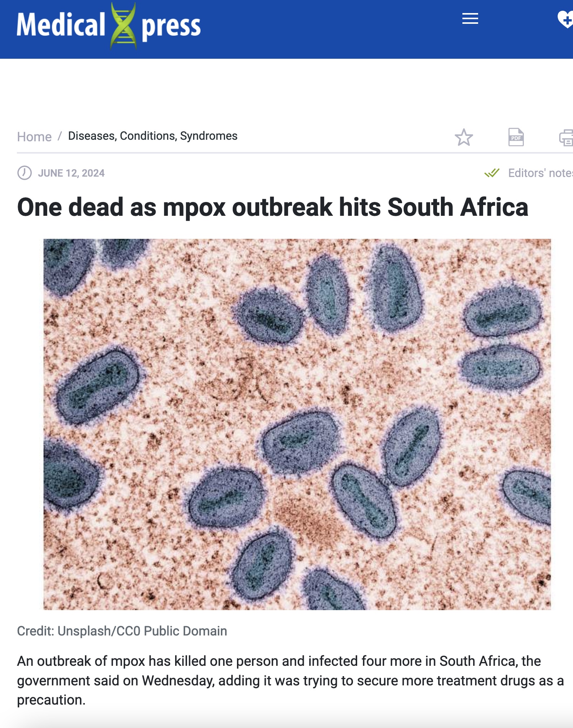Screen dimensions: 573x728
Task: Expand the Editors' notes section
Action: click(x=540, y=173)
